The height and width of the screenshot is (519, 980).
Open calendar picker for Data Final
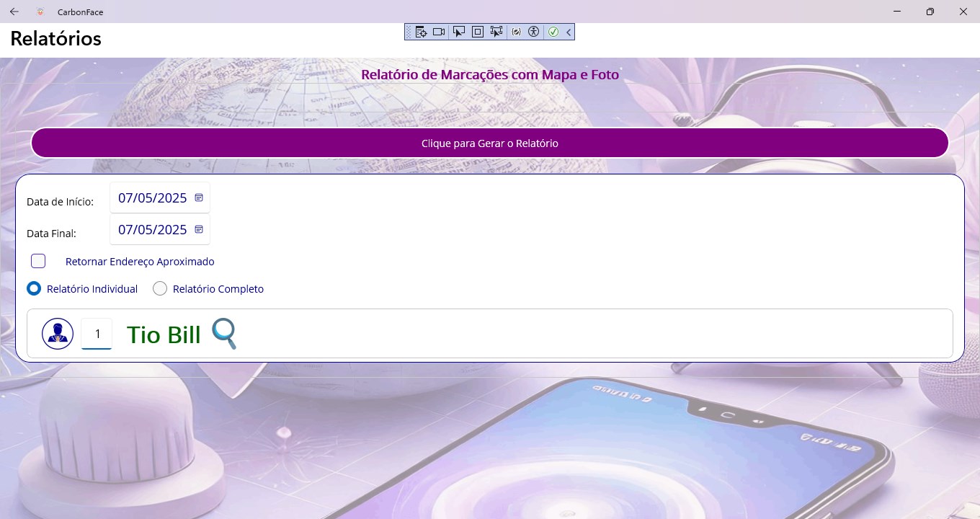199,229
